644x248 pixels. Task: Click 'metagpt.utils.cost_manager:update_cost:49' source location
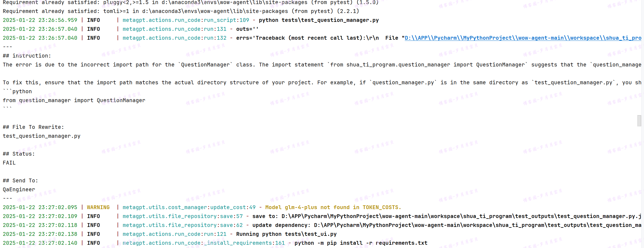(x=189, y=207)
